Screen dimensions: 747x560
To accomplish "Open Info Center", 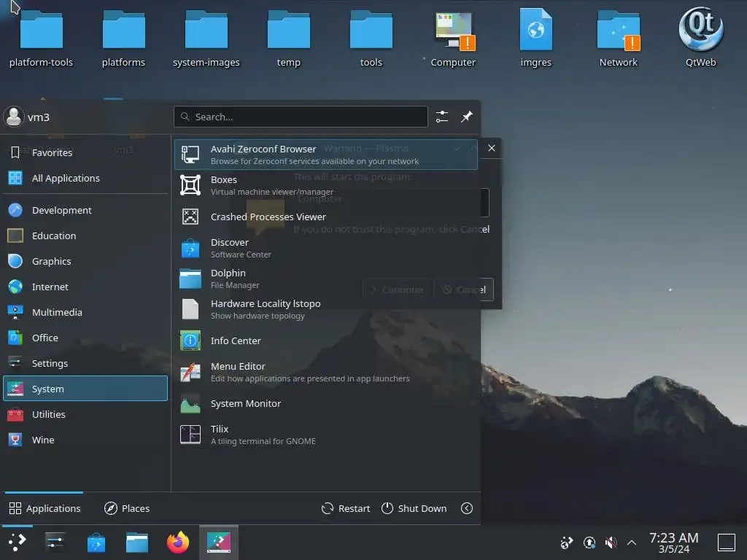I will (x=326, y=341).
